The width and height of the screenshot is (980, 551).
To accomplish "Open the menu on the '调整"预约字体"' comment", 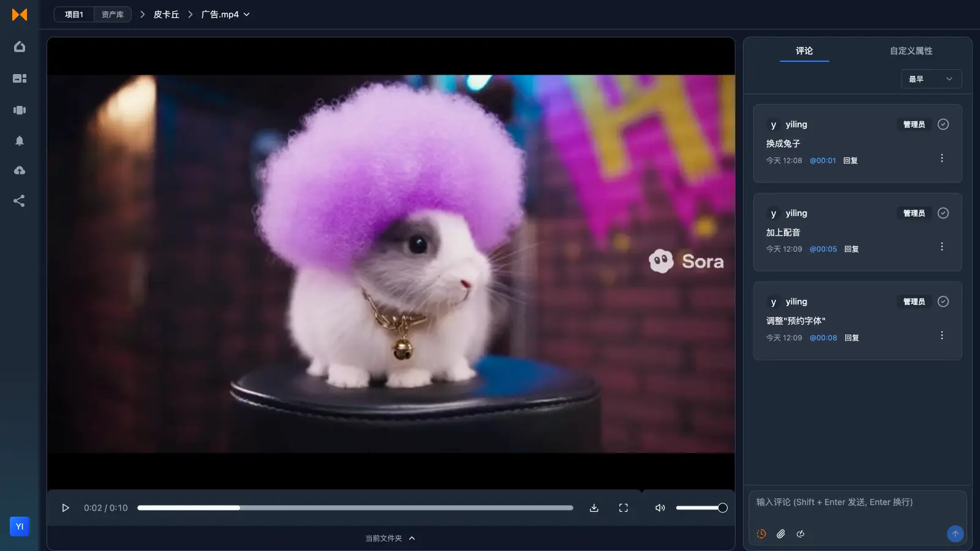I will click(x=941, y=335).
